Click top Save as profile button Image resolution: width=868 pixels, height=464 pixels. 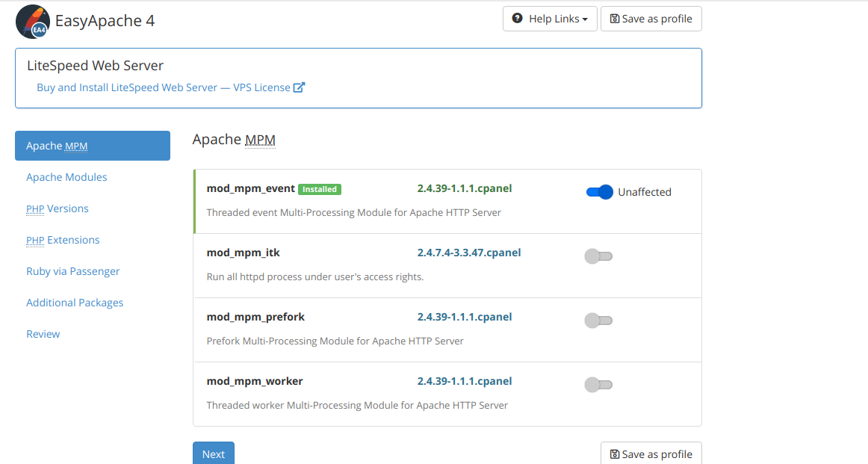pos(651,19)
